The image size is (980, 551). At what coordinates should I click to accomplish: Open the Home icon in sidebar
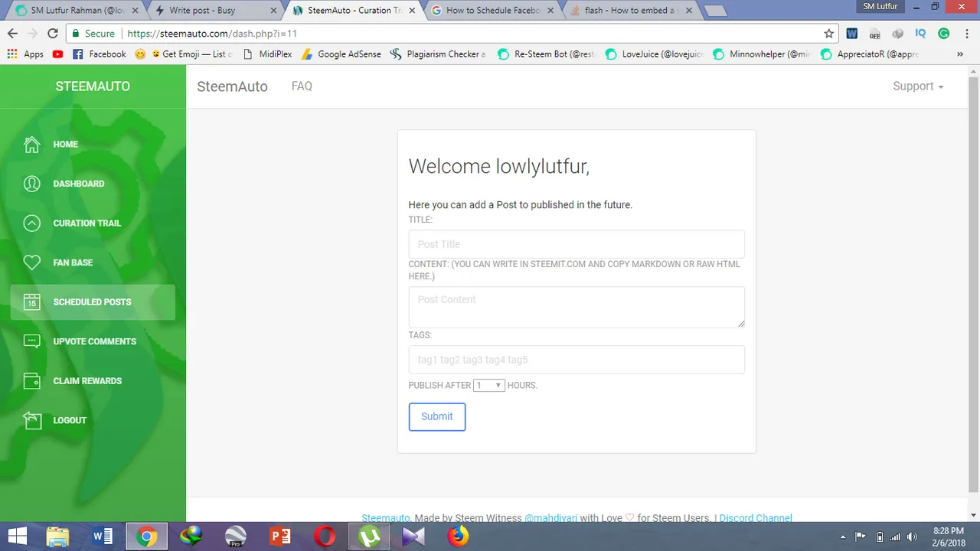click(31, 144)
